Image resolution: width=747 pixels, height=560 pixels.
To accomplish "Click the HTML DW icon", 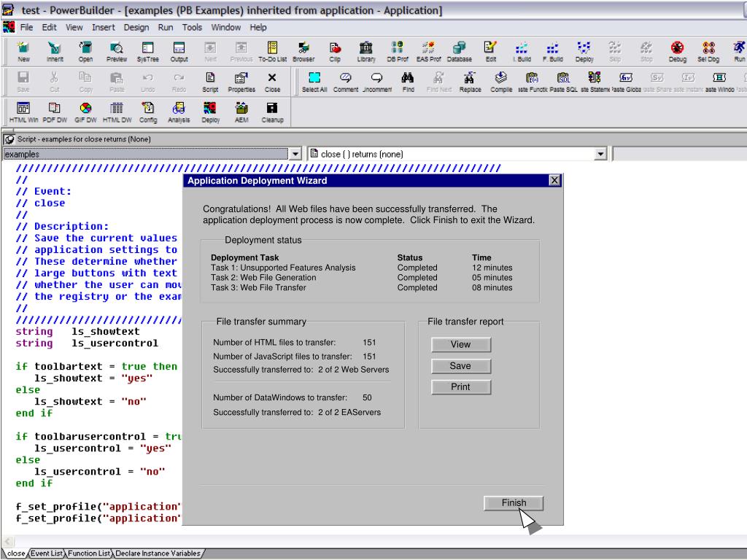I will pos(117,112).
